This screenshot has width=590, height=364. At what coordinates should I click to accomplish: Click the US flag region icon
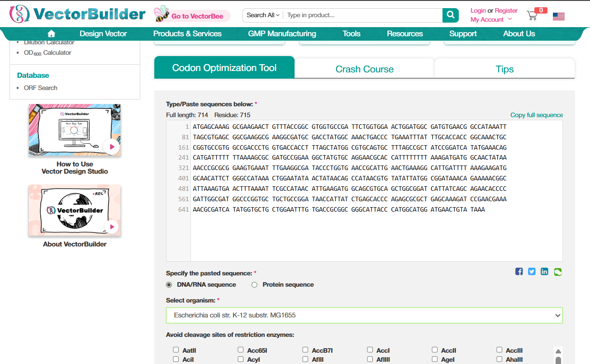pyautogui.click(x=558, y=16)
